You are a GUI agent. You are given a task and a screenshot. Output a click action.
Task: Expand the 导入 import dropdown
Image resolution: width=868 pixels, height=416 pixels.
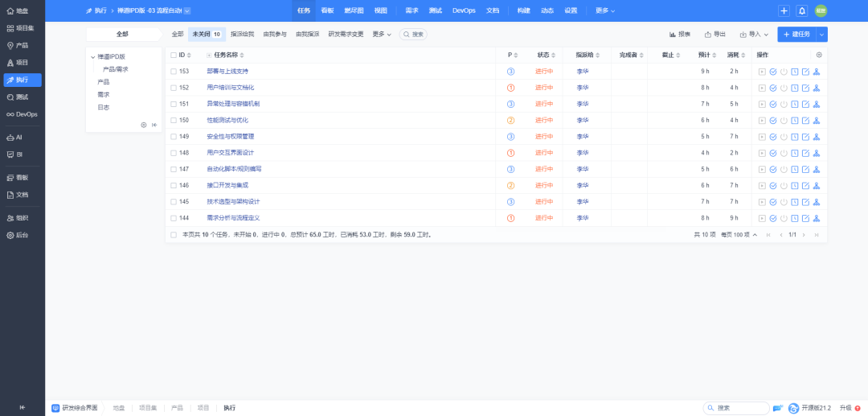point(754,35)
